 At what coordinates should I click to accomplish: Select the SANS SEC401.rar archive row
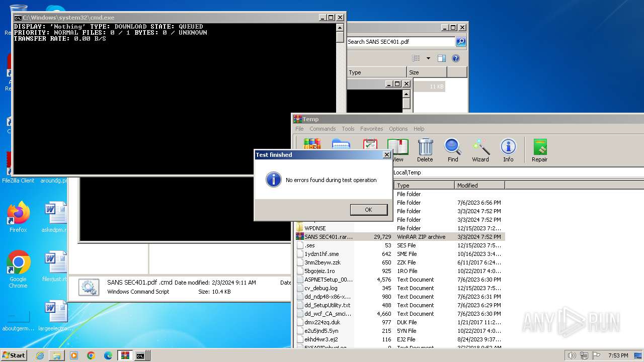pos(399,237)
